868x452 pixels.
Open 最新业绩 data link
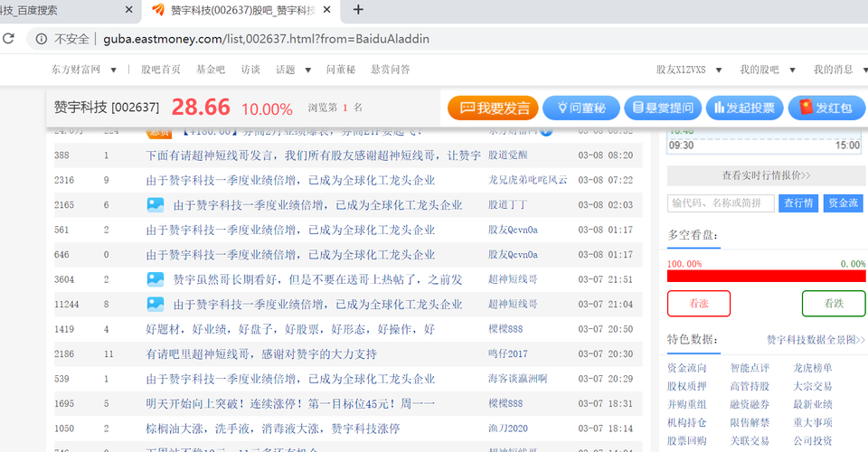pos(813,404)
